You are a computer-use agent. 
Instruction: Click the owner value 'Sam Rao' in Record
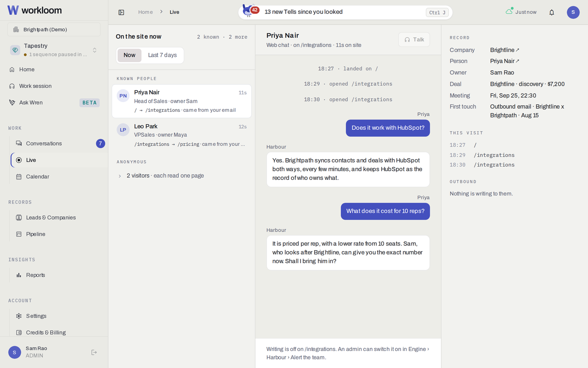point(502,73)
